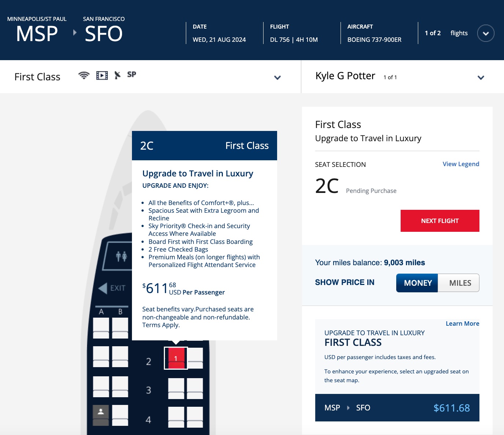504x435 pixels.
Task: Click the satellite TV icon
Action: 117,75
